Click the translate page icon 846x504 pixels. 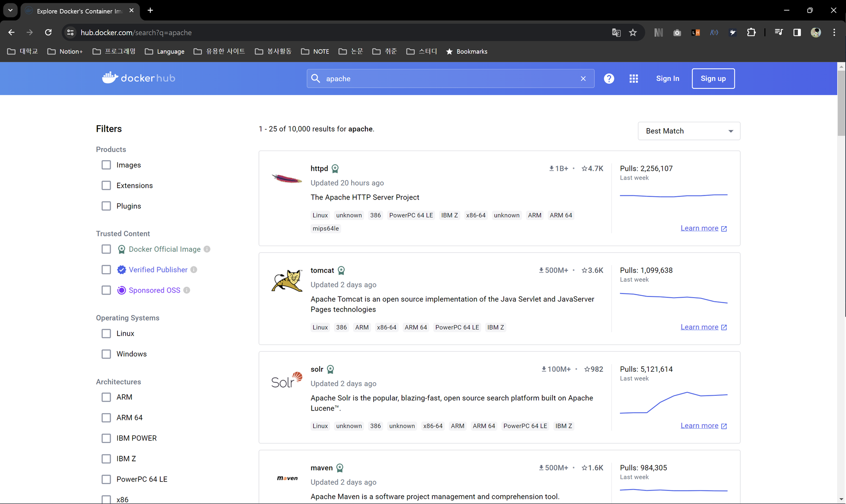pyautogui.click(x=616, y=33)
